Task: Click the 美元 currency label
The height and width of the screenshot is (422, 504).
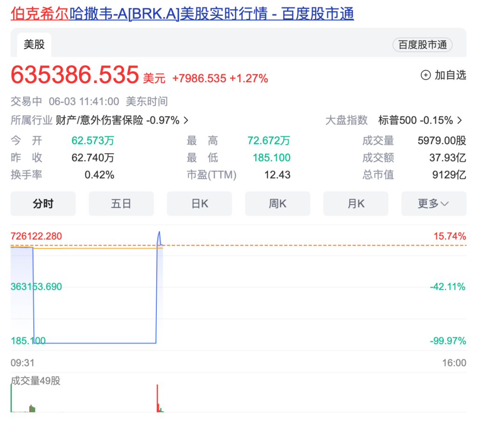Action: click(154, 78)
